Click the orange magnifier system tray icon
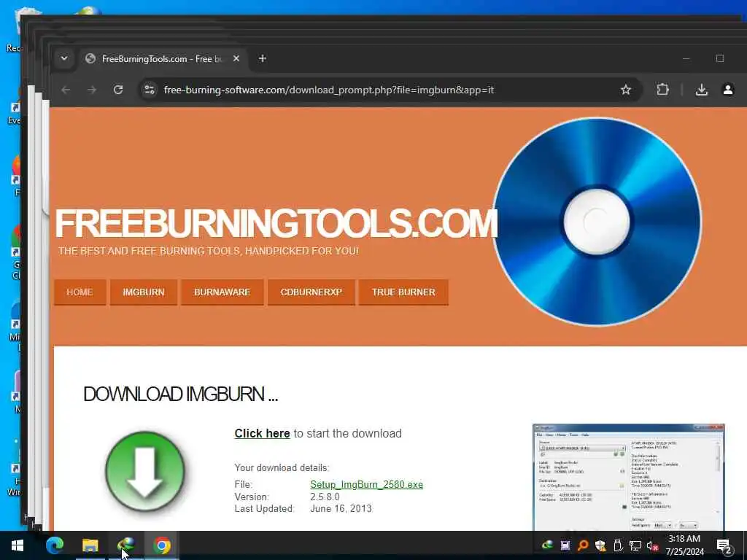This screenshot has width=747, height=560. point(582,545)
